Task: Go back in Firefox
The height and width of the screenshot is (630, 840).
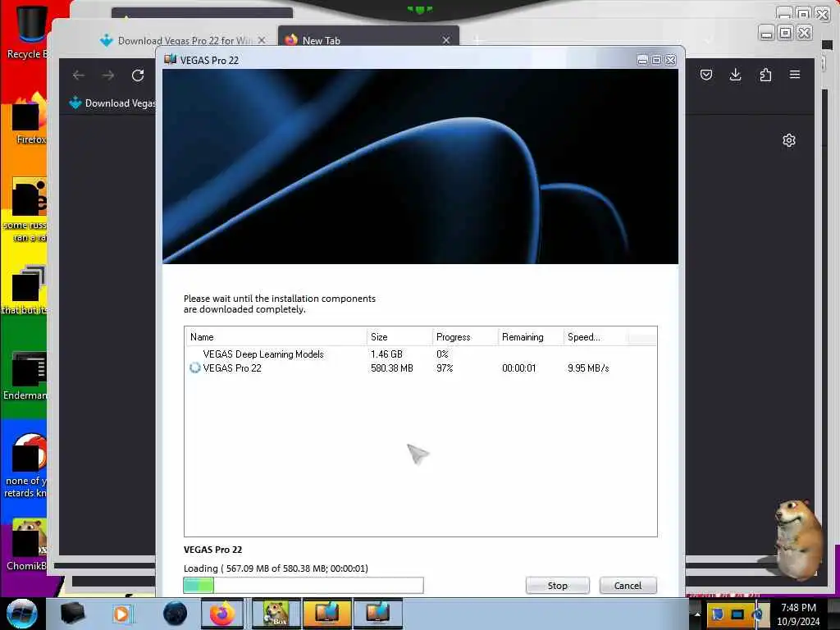Action: pyautogui.click(x=79, y=75)
